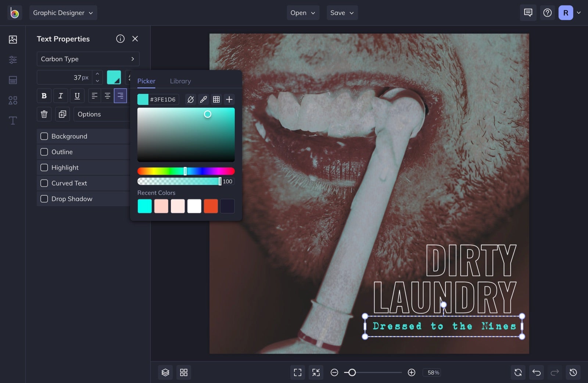
Task: Select the Shapes icon in the sidebar
Action: pyautogui.click(x=12, y=100)
